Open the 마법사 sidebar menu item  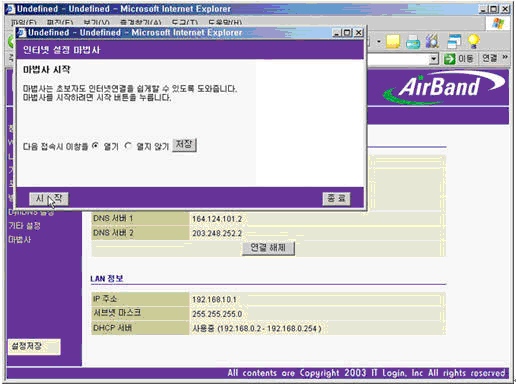pos(20,239)
